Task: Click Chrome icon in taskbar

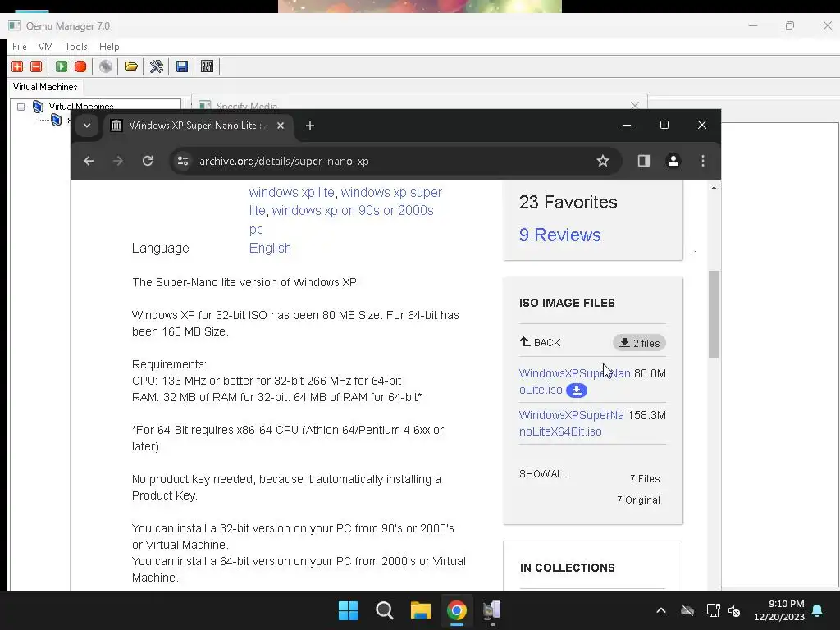Action: 456,610
